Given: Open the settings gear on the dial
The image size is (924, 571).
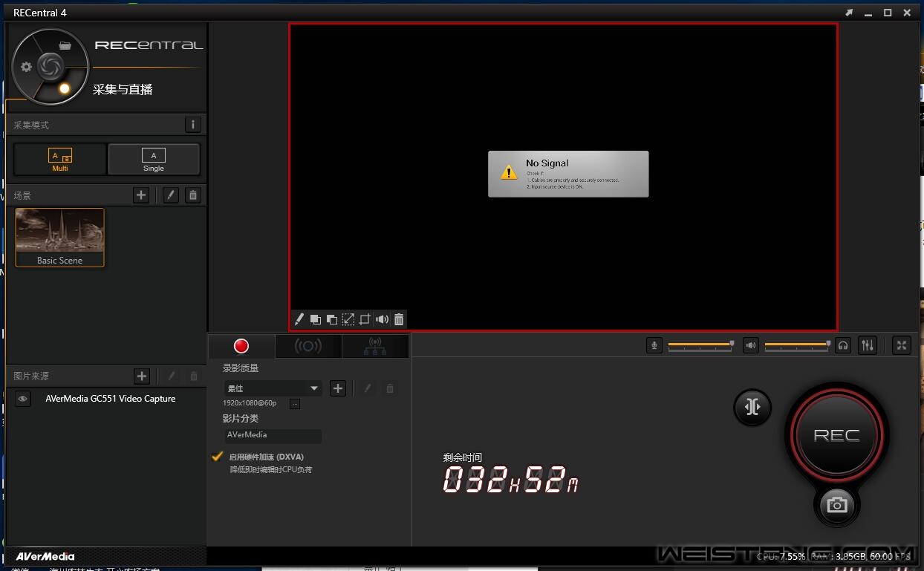Looking at the screenshot, I should (x=26, y=67).
